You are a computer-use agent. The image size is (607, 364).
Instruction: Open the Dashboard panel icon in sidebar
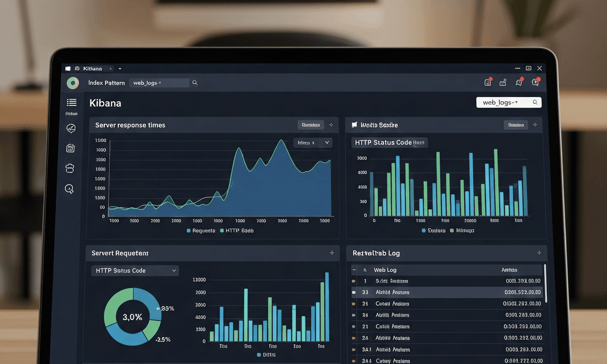71,148
